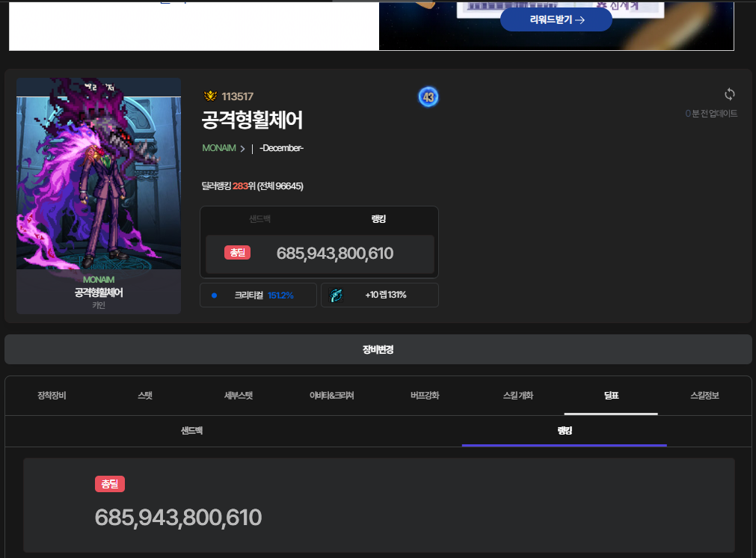
Task: Click the red 총딜 badge in bottom panel
Action: 109,484
